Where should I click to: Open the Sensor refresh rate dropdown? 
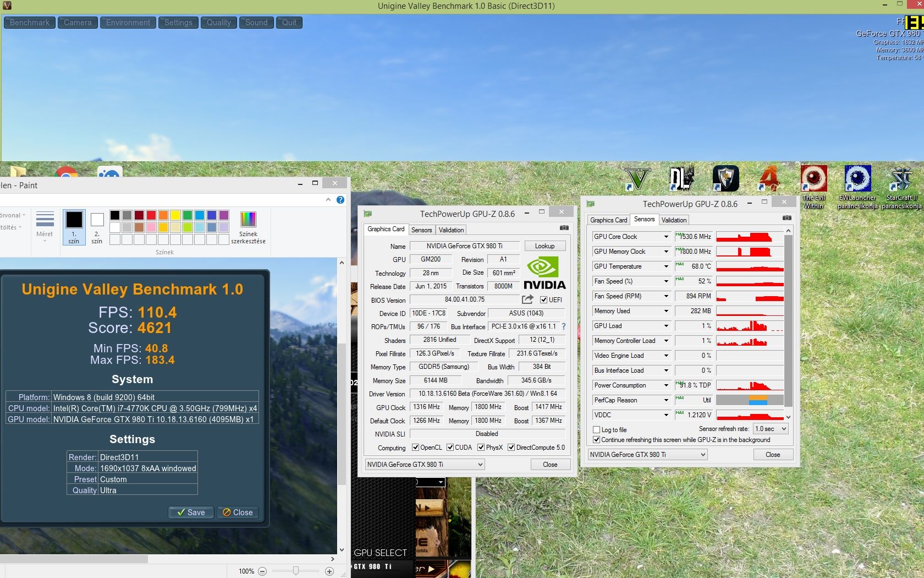[x=771, y=429]
